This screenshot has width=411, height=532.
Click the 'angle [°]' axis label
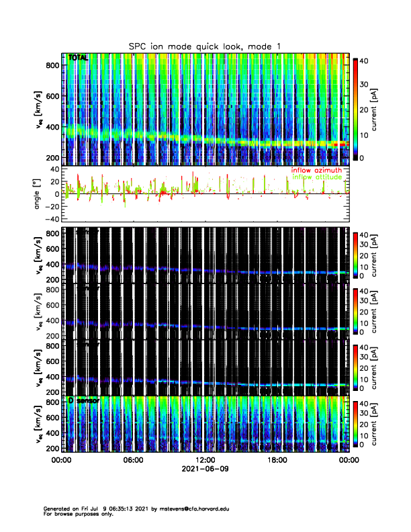click(38, 193)
